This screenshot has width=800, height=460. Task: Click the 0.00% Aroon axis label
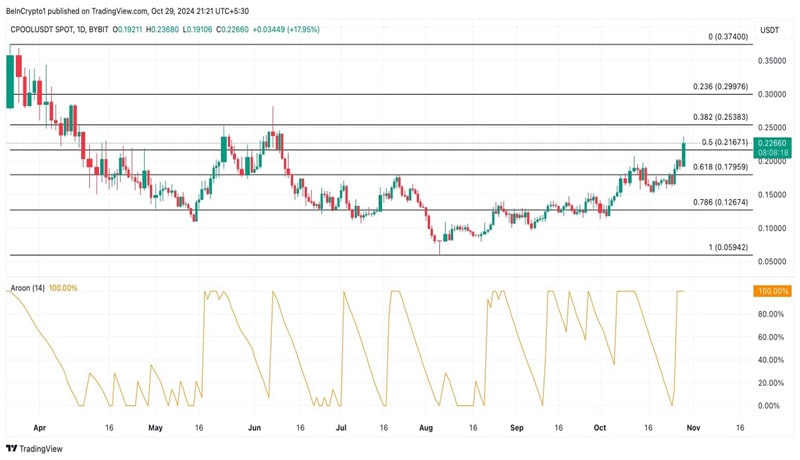pos(769,406)
